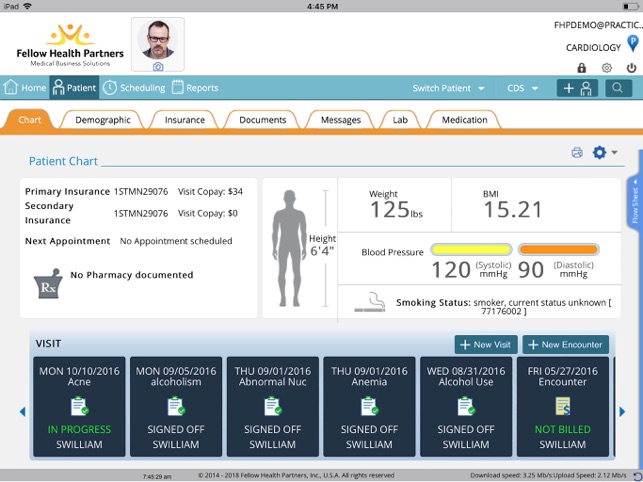Expand the Flow Sheet side panel
Screen dimensions: 643x482
coord(635,201)
